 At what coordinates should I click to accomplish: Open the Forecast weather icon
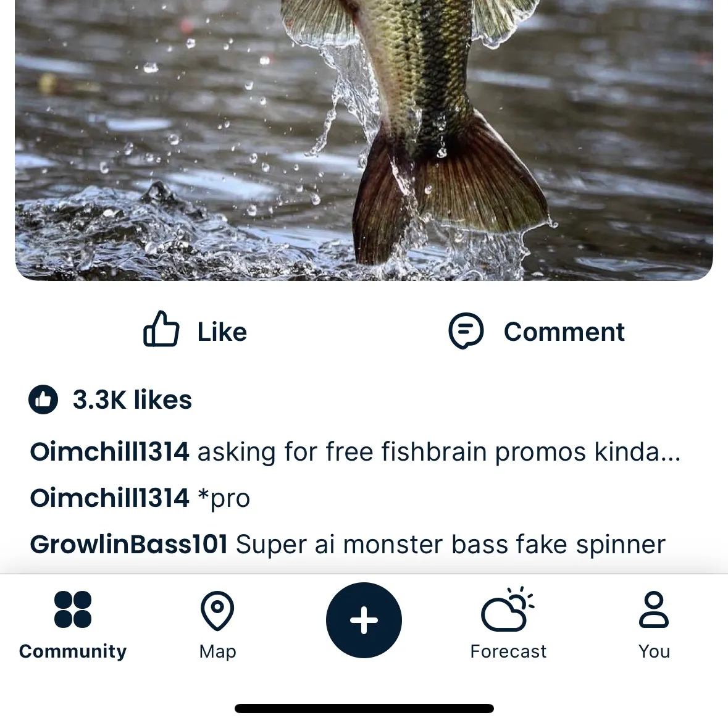(x=508, y=611)
